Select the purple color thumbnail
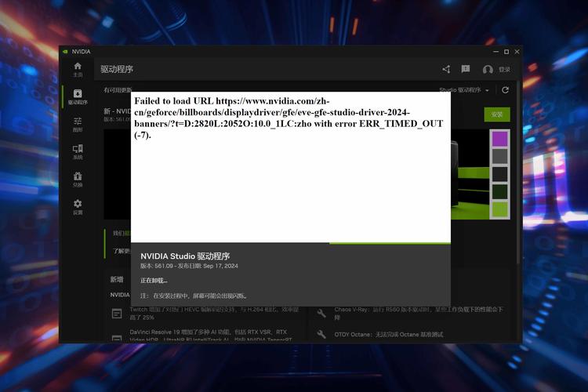The height and width of the screenshot is (392, 588). pyautogui.click(x=499, y=139)
